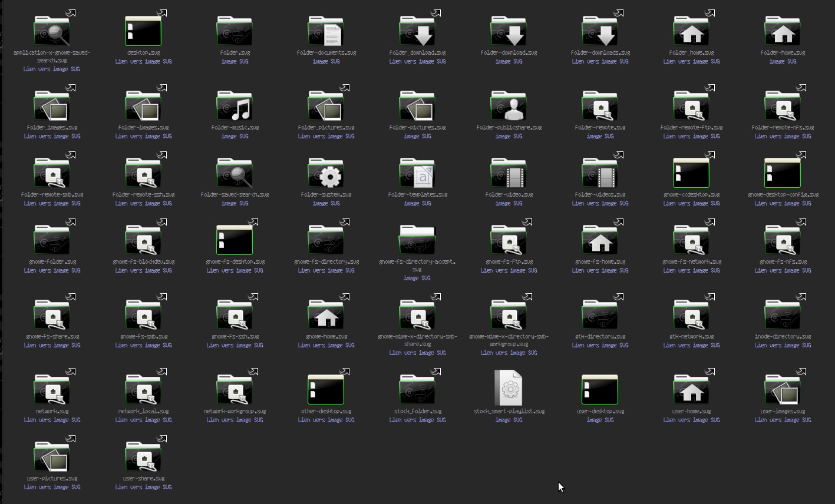
Task: Select the folder-saved-search.svg magnifier icon
Action: [235, 173]
